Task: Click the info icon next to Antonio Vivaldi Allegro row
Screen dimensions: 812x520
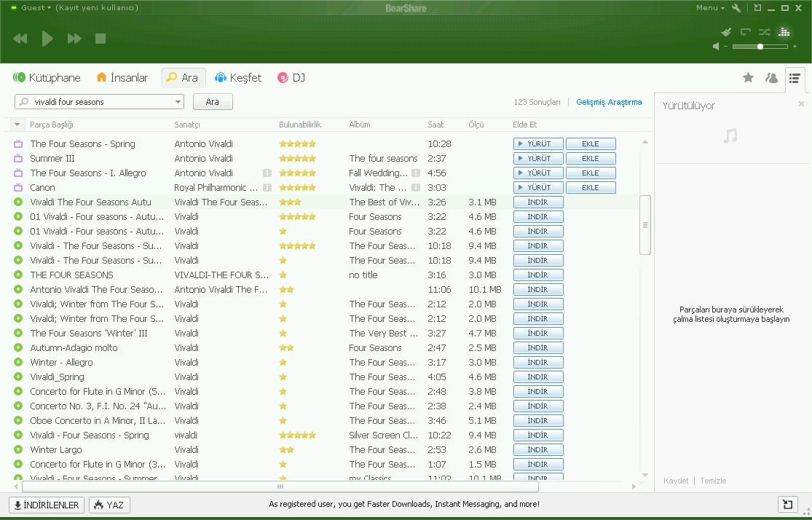Action: click(267, 173)
